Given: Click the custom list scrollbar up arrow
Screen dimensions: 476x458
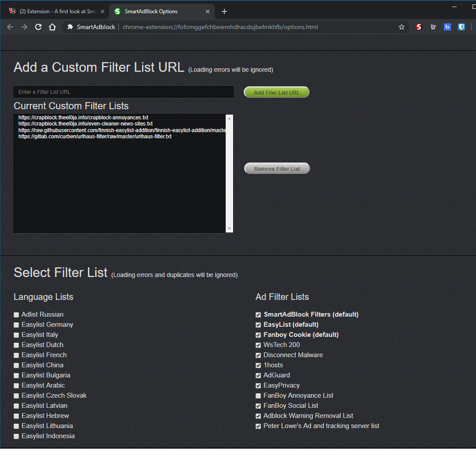Looking at the screenshot, I should pyautogui.click(x=230, y=118).
